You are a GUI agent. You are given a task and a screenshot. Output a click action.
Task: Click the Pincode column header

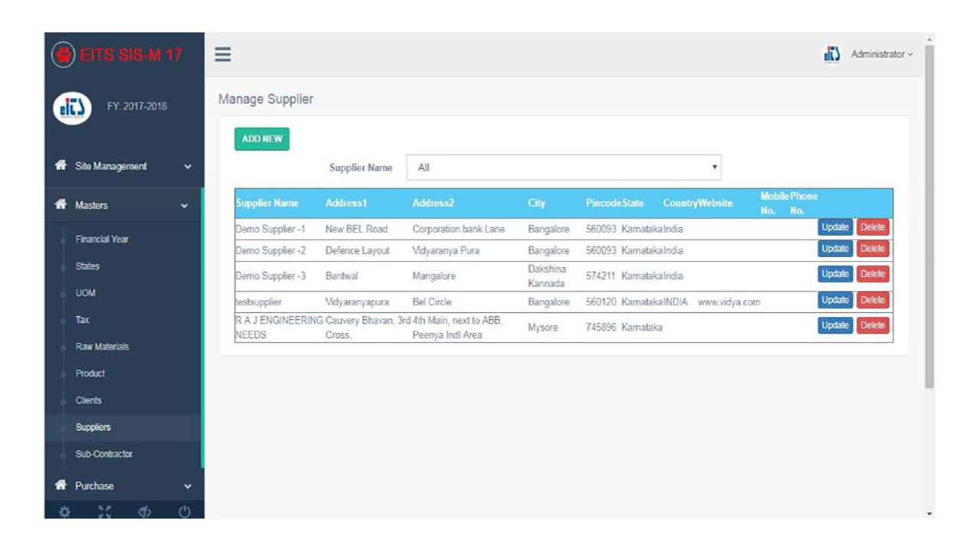point(603,203)
